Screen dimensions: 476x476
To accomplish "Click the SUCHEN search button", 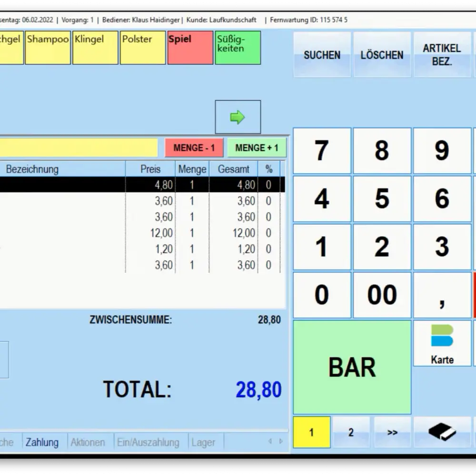I will [x=322, y=55].
